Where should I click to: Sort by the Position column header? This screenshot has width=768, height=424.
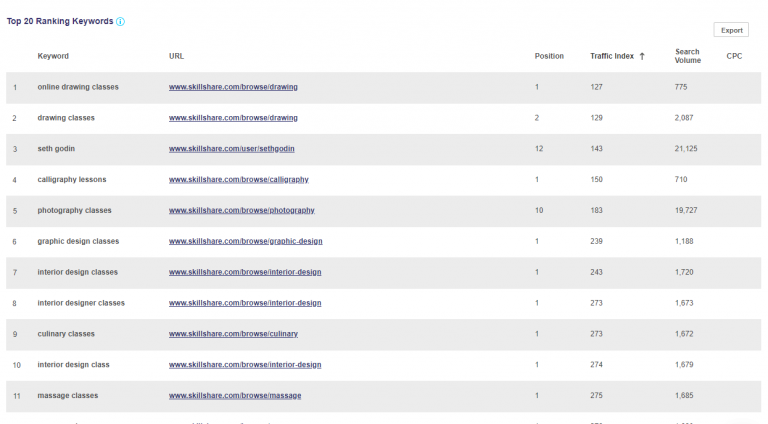pos(549,56)
